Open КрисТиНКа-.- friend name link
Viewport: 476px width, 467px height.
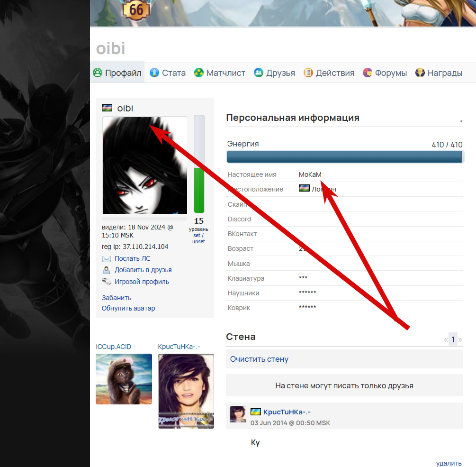pos(179,347)
